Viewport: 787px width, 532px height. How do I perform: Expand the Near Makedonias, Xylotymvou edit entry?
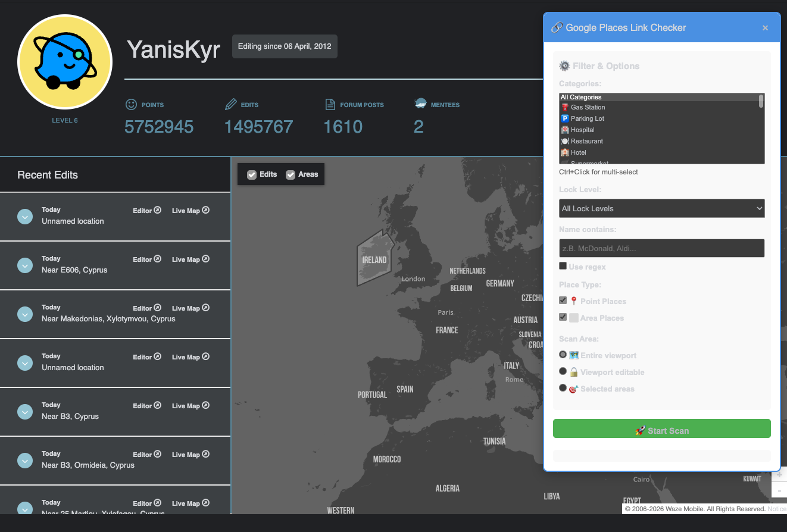[25, 314]
